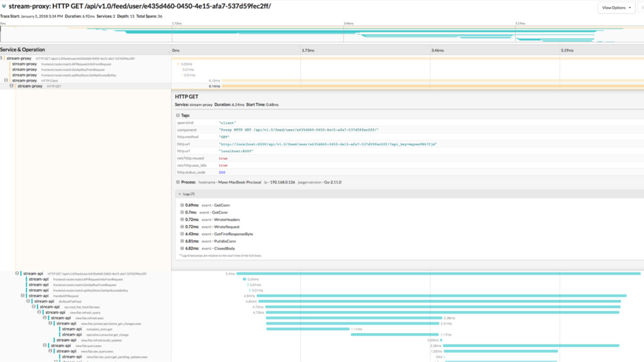Image resolution: width=644 pixels, height=362 pixels.
Task: Expand the Process section
Action: tap(178, 182)
